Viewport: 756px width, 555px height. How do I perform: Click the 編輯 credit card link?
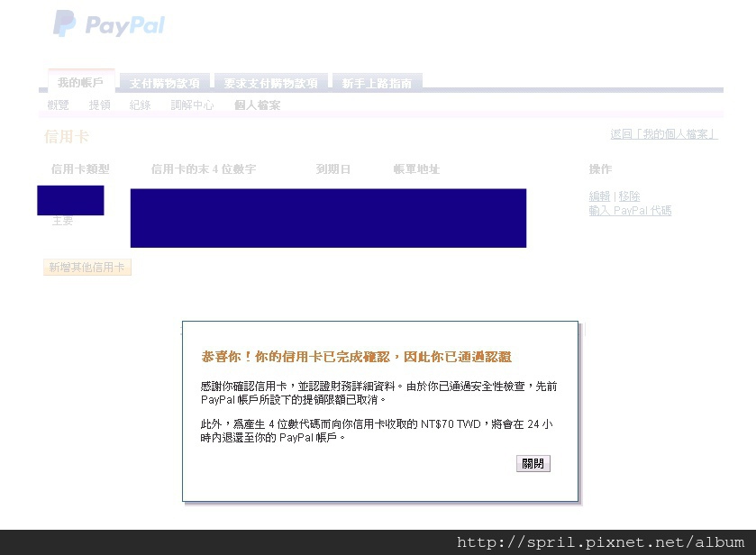599,196
